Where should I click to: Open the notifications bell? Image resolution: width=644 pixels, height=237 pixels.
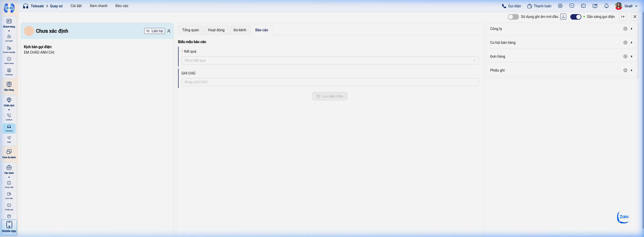click(x=607, y=6)
